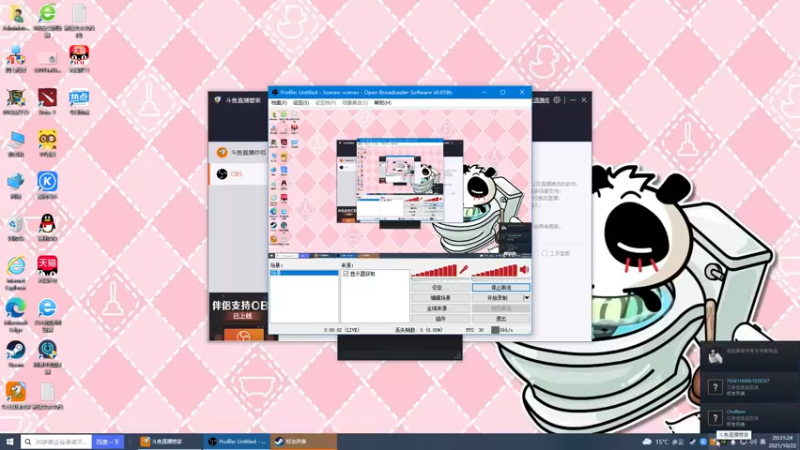Click the 停止串流 button
The width and height of the screenshot is (800, 450).
tap(501, 287)
